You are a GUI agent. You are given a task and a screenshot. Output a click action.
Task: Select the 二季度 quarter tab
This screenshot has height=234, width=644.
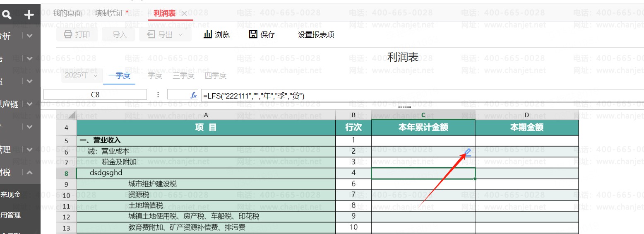(151, 75)
